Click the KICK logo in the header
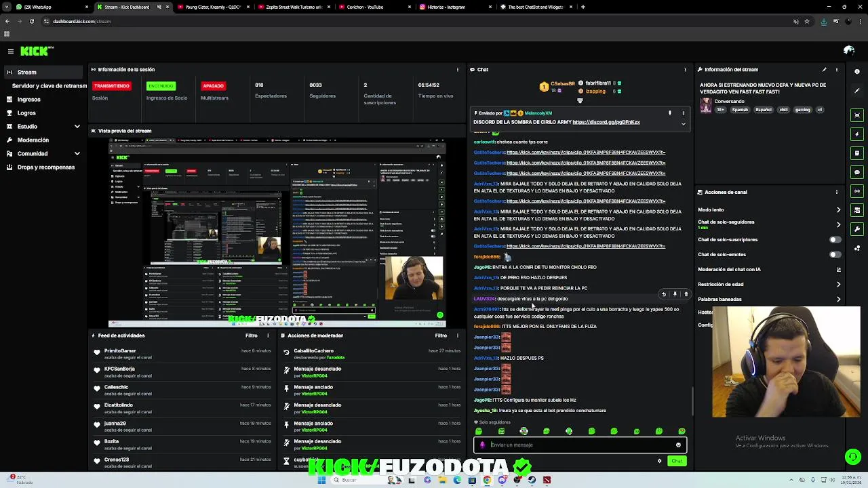The height and width of the screenshot is (488, 868). tap(36, 51)
